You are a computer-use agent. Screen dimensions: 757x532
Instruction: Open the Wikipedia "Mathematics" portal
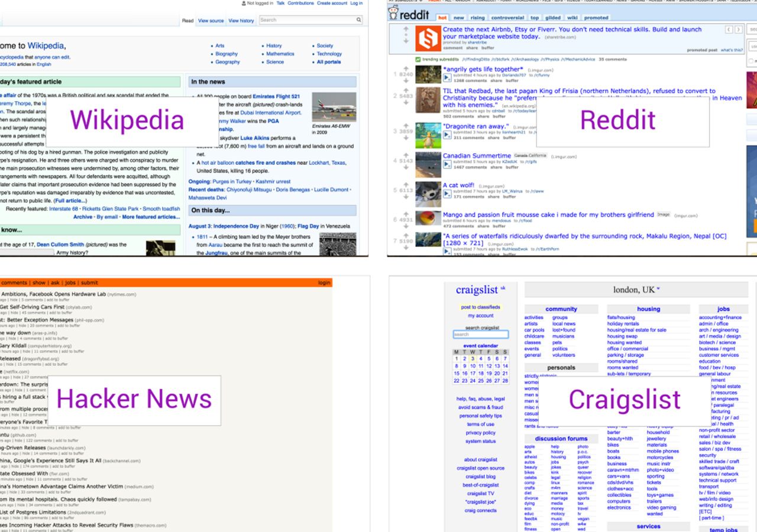click(x=280, y=54)
